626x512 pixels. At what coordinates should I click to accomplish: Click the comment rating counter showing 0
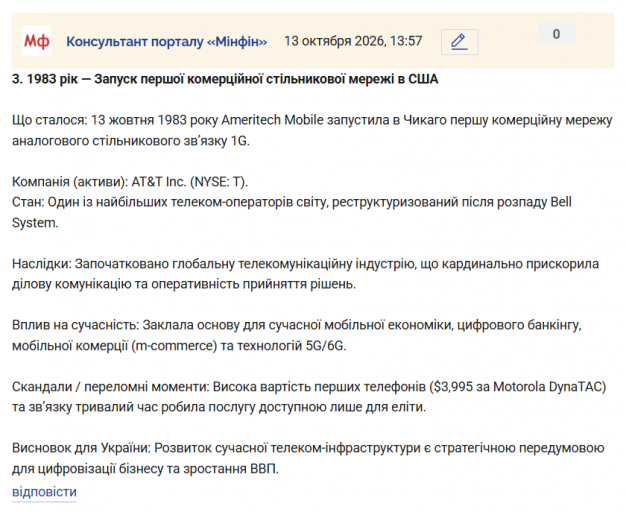(x=556, y=34)
